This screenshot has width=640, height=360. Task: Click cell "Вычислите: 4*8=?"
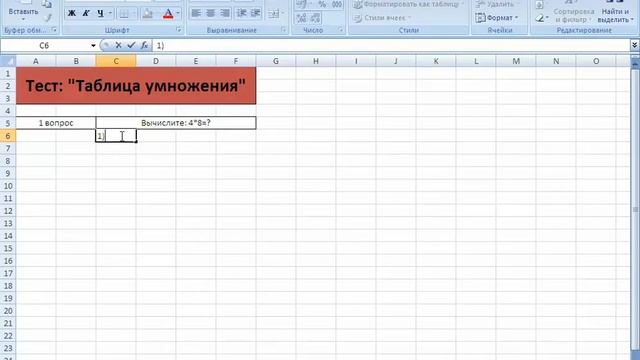(176, 123)
